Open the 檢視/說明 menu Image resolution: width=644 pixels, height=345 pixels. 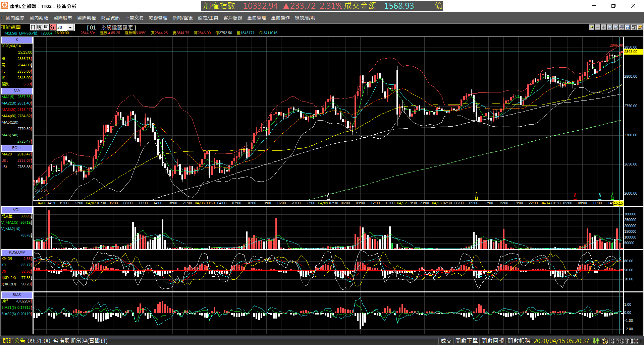(x=305, y=18)
